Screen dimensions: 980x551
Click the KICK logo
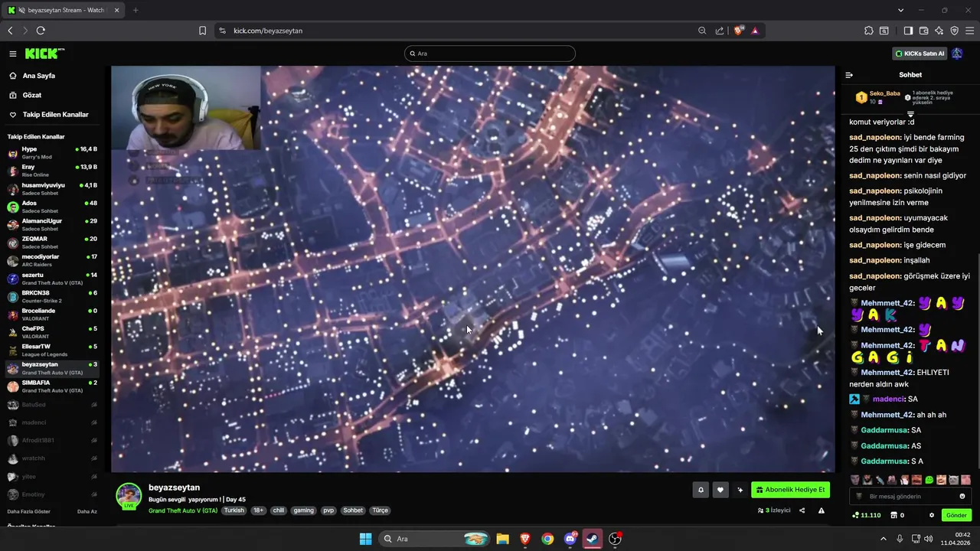point(44,54)
